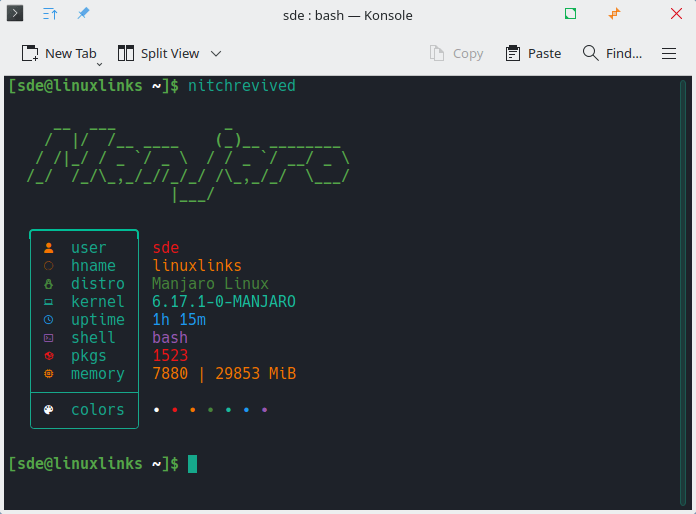Toggle the keep window above button
This screenshot has height=514, width=696.
(50, 15)
